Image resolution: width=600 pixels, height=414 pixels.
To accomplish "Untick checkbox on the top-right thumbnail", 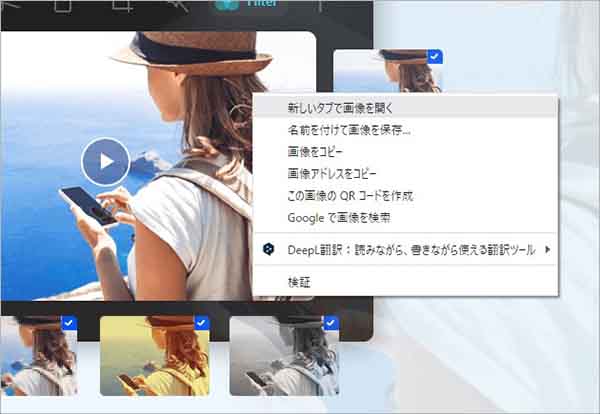I will (435, 57).
